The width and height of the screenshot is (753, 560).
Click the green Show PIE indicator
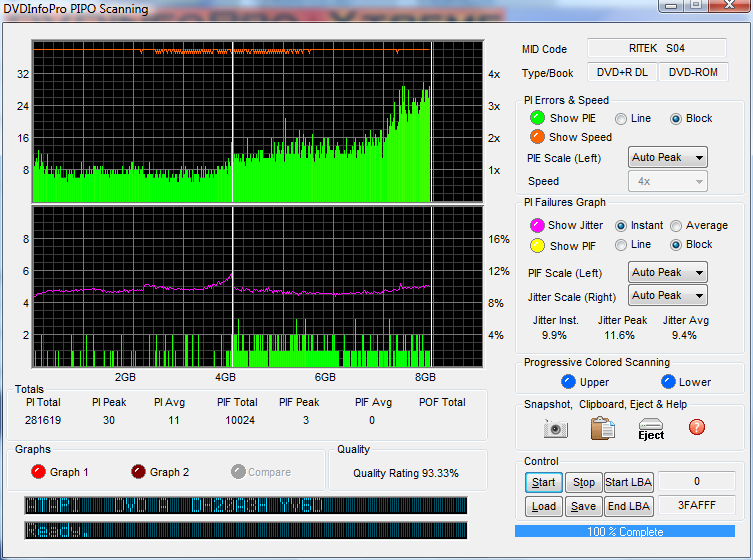click(537, 118)
